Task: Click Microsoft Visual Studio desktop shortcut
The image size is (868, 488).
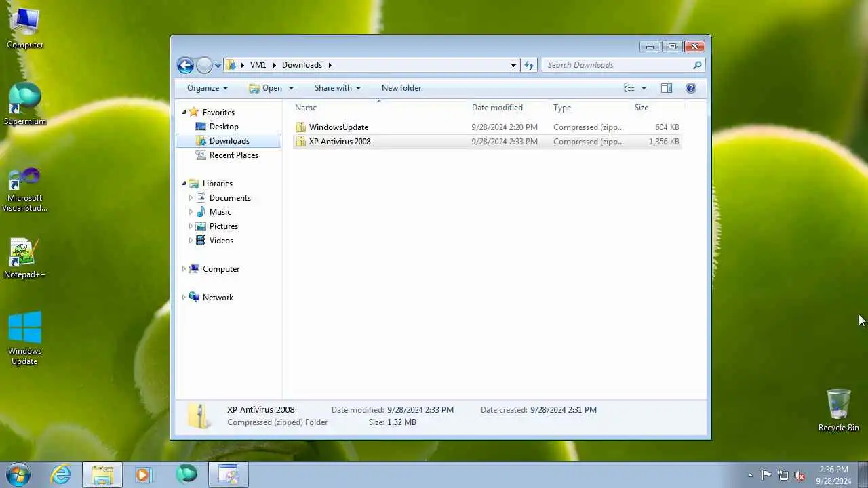Action: click(25, 190)
